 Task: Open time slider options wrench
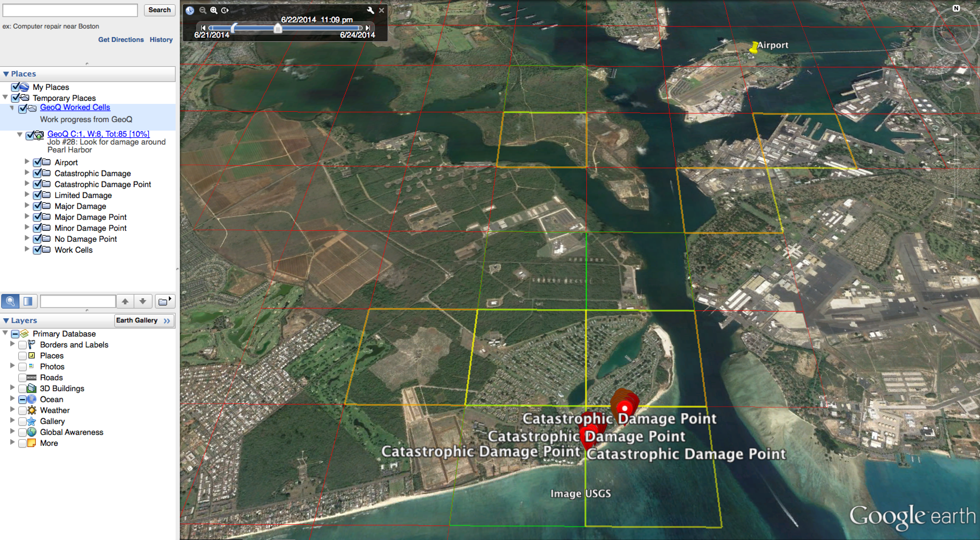point(370,10)
